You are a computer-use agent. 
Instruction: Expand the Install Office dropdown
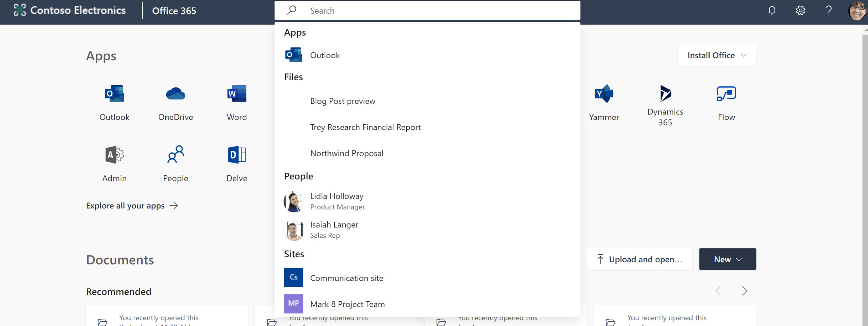[x=717, y=55]
